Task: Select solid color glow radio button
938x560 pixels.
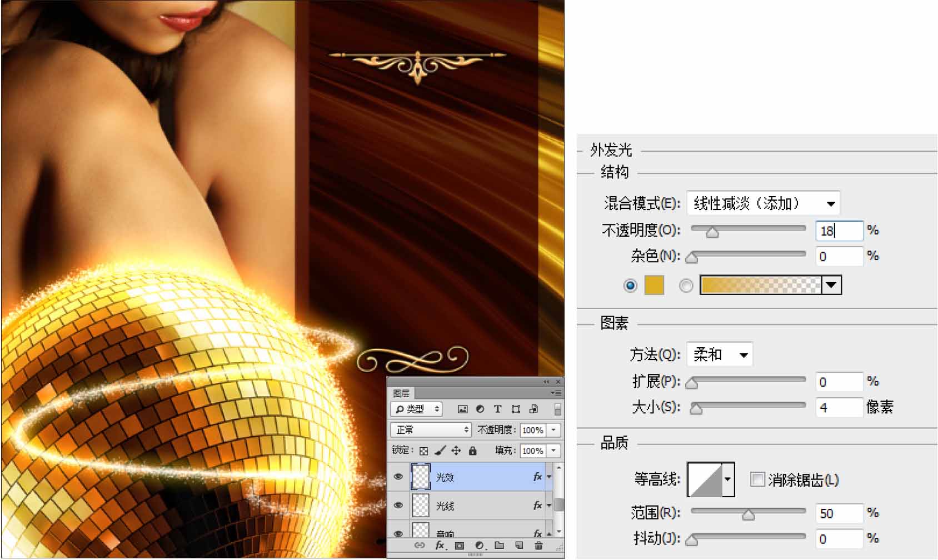Action: click(x=630, y=286)
